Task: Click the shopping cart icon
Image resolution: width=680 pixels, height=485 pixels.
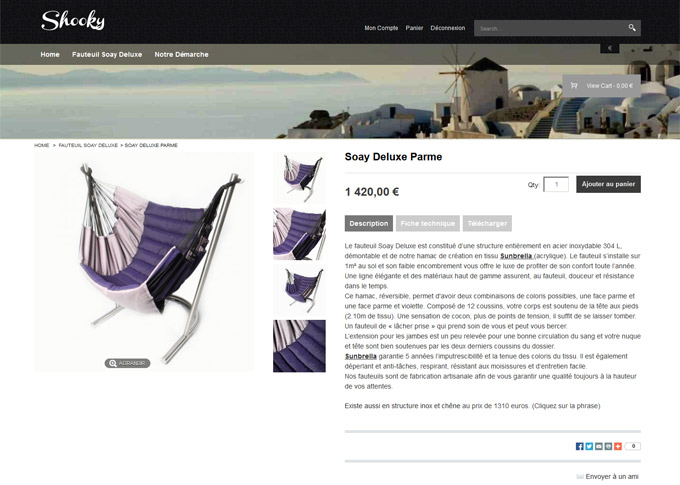Action: 574,85
